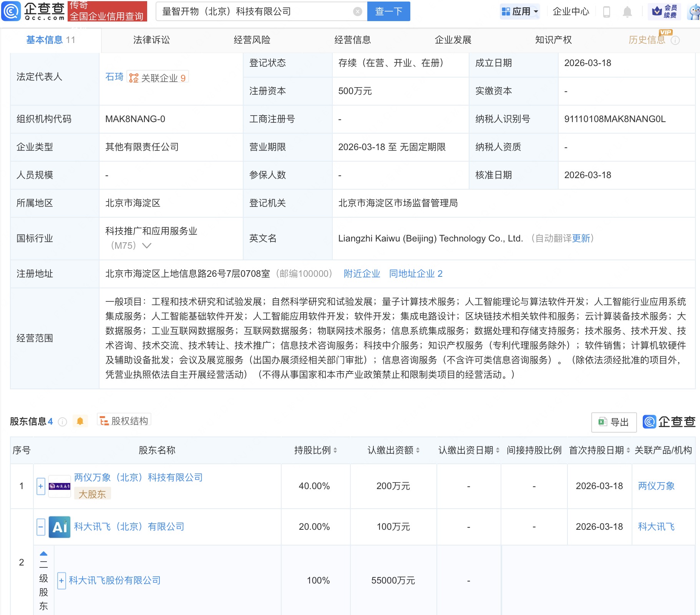Collapse the 科大讯飞（北京）有限公司 shareholder row
The height and width of the screenshot is (615, 700).
(x=41, y=527)
